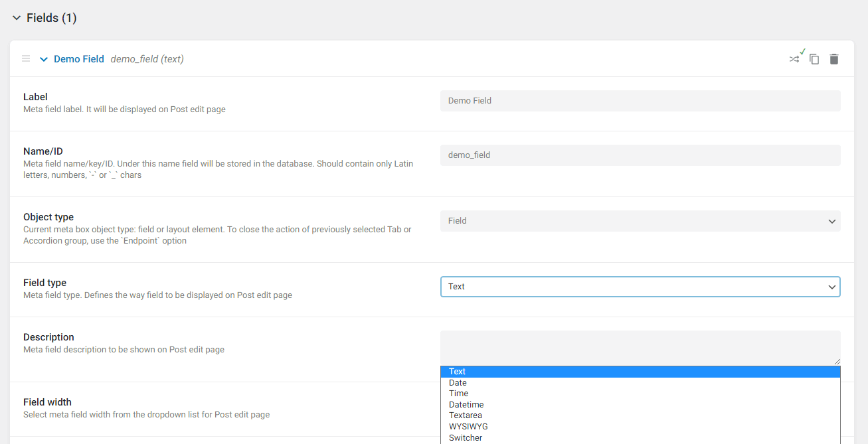Image resolution: width=868 pixels, height=444 pixels.
Task: Pick Textarea in the field type list
Action: tap(640, 415)
